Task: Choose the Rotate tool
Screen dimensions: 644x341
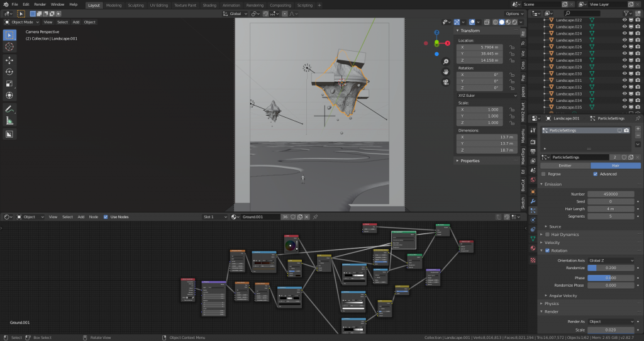Action: click(x=10, y=72)
